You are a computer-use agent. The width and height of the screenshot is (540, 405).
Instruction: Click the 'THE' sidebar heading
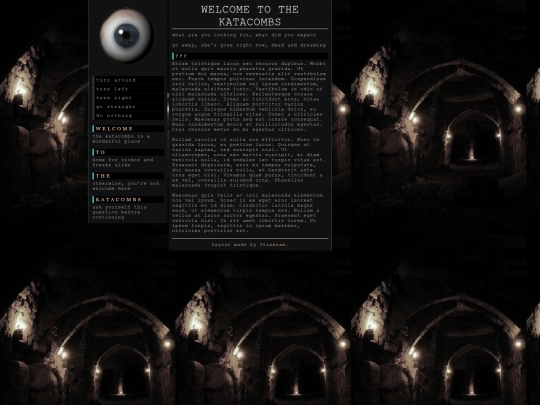128,176
